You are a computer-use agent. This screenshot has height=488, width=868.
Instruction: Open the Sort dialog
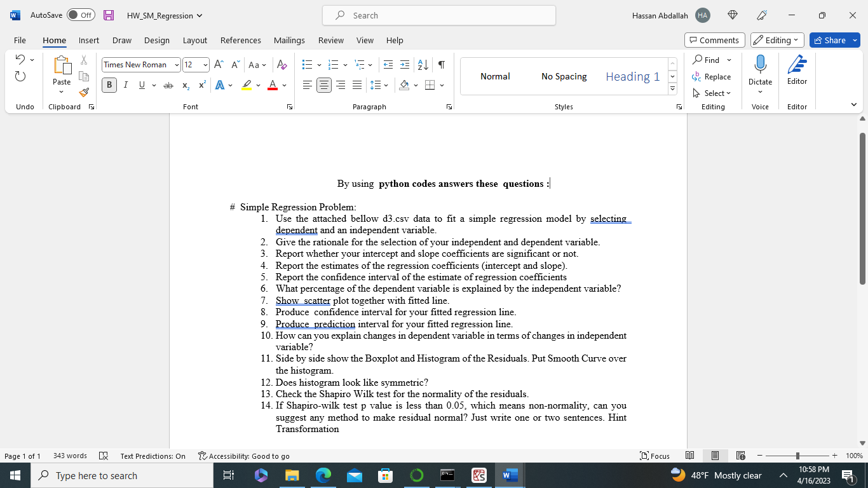422,64
